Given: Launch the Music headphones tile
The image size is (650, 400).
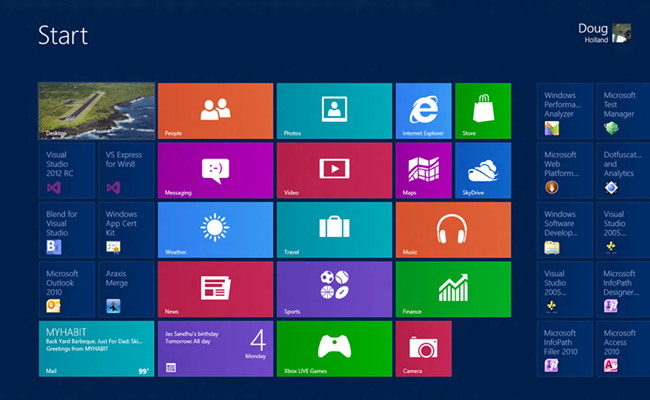Looking at the screenshot, I should pyautogui.click(x=453, y=229).
